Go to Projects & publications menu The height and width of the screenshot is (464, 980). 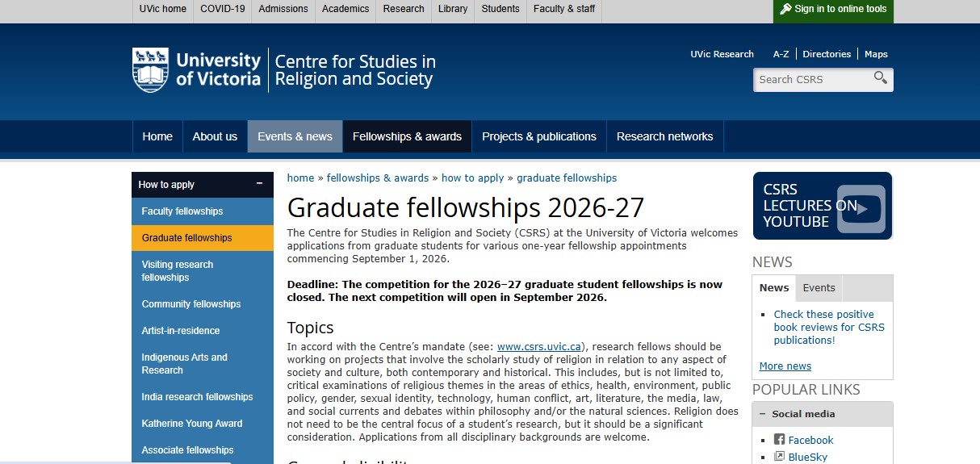tap(538, 136)
